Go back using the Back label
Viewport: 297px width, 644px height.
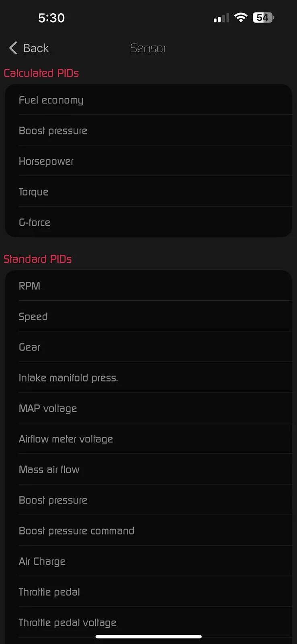pyautogui.click(x=36, y=48)
